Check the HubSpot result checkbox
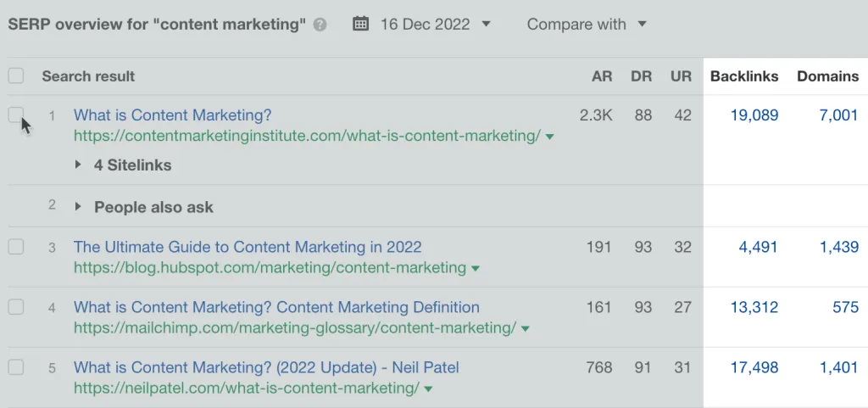Screen dimensions: 868x408 pos(16,248)
